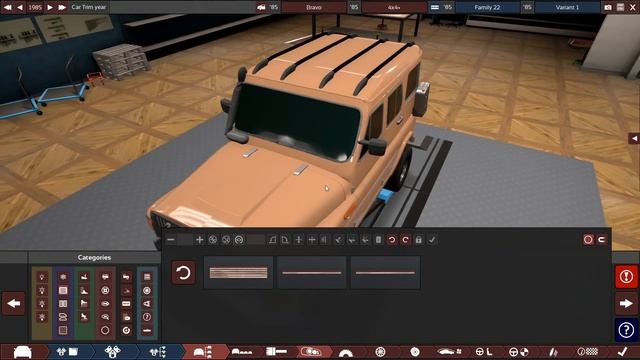
Task: Select question mark icon in teal column
Action: [x=147, y=317]
